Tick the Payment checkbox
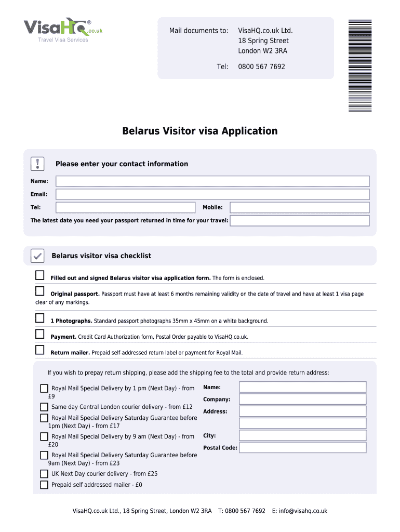 click(40, 334)
